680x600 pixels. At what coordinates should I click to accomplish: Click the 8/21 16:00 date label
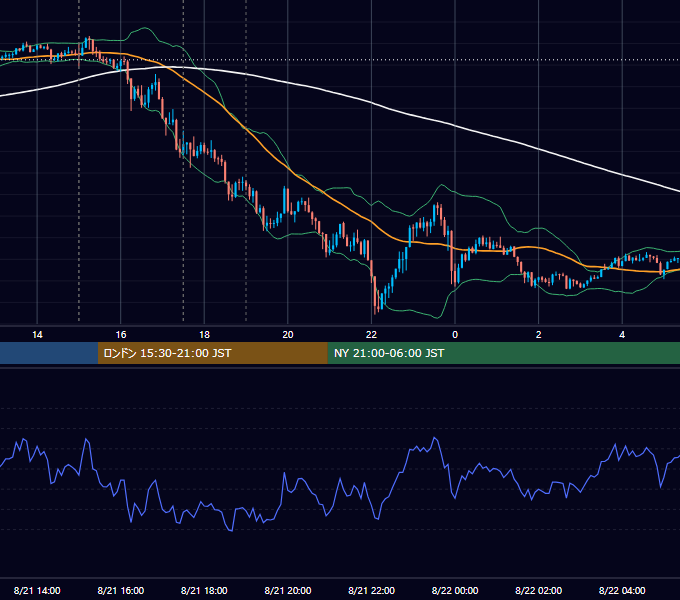point(121,590)
